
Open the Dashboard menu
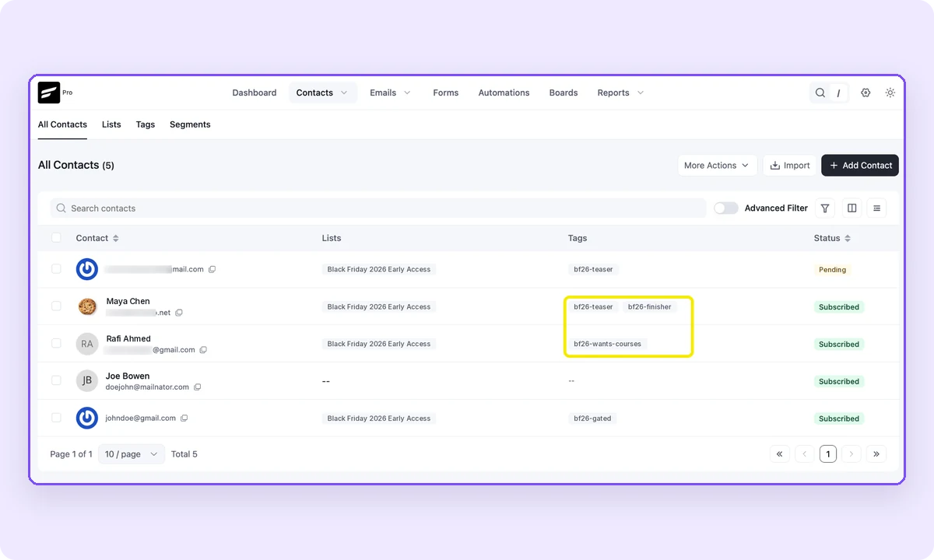[255, 93]
